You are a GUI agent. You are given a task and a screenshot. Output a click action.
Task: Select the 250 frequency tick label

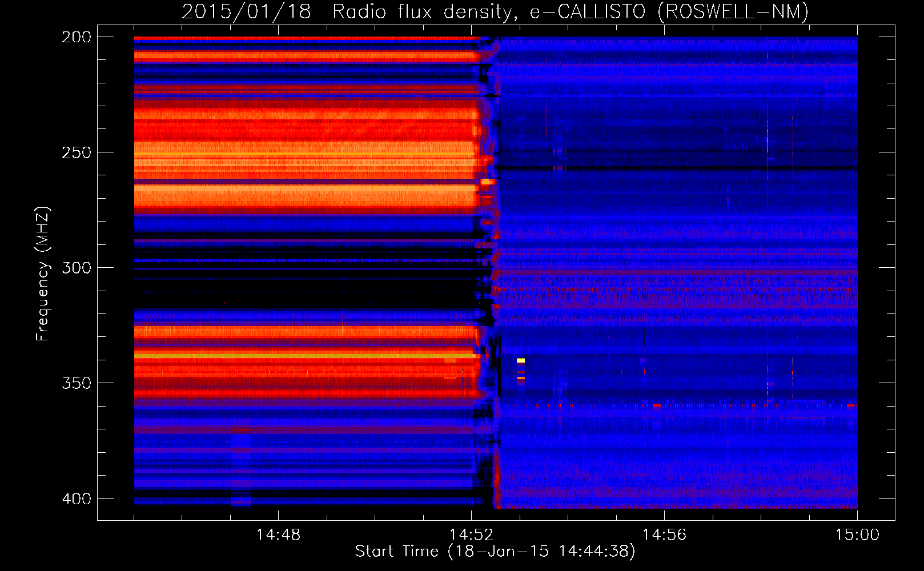coord(77,152)
